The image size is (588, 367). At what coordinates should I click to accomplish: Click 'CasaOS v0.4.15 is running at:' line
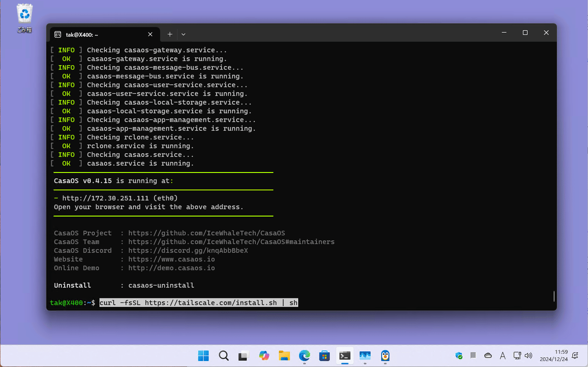point(114,181)
